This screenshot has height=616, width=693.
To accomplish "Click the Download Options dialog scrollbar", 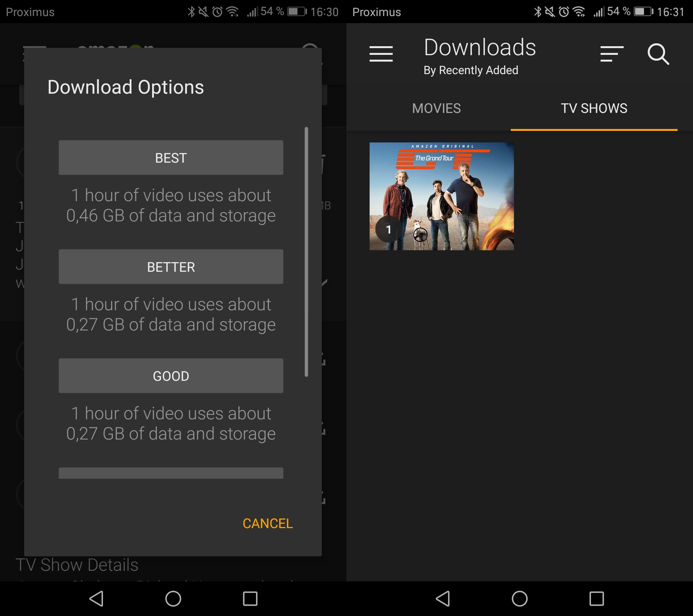I will coord(306,252).
